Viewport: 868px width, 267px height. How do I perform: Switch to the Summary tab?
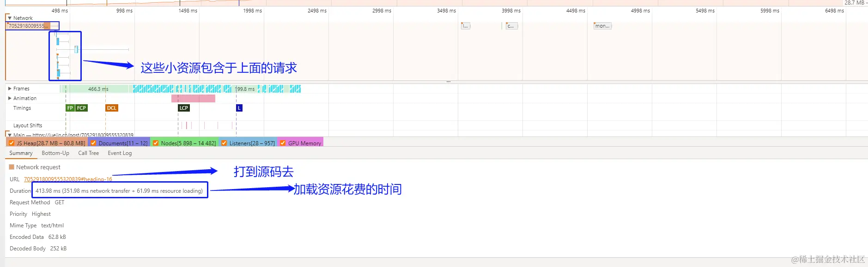[21, 153]
